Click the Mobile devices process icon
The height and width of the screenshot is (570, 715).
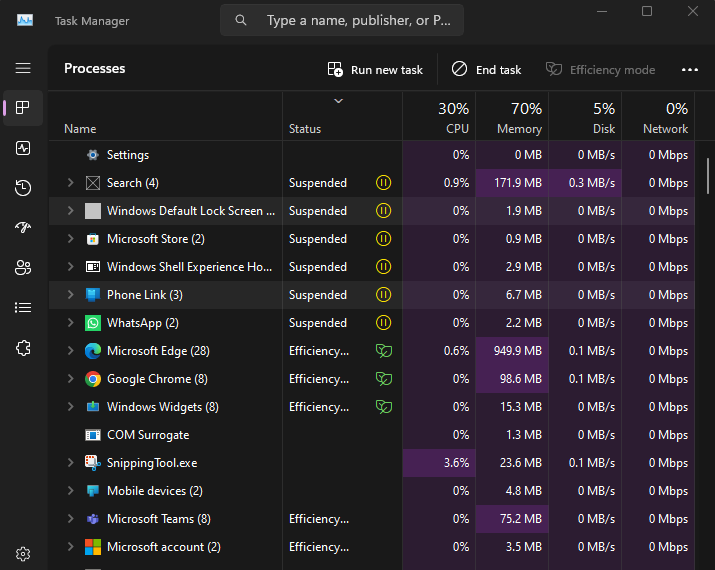pyautogui.click(x=93, y=491)
